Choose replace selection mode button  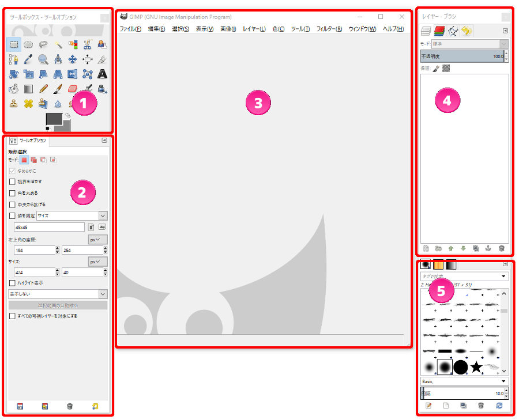click(x=24, y=160)
